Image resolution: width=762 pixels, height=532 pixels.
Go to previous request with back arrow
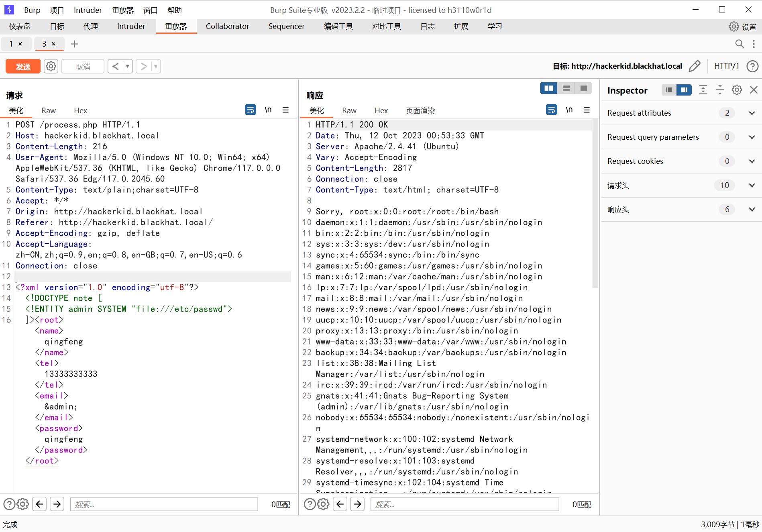[115, 66]
